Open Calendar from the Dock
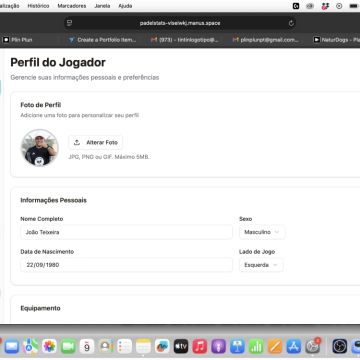Image resolution: width=360 pixels, height=360 pixels. [87, 347]
